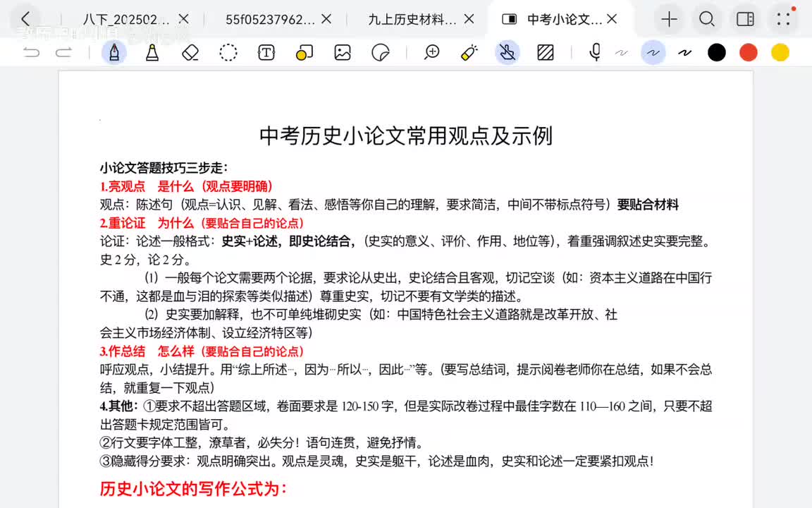The height and width of the screenshot is (508, 812).
Task: Open the Sticker tool
Action: 381,52
